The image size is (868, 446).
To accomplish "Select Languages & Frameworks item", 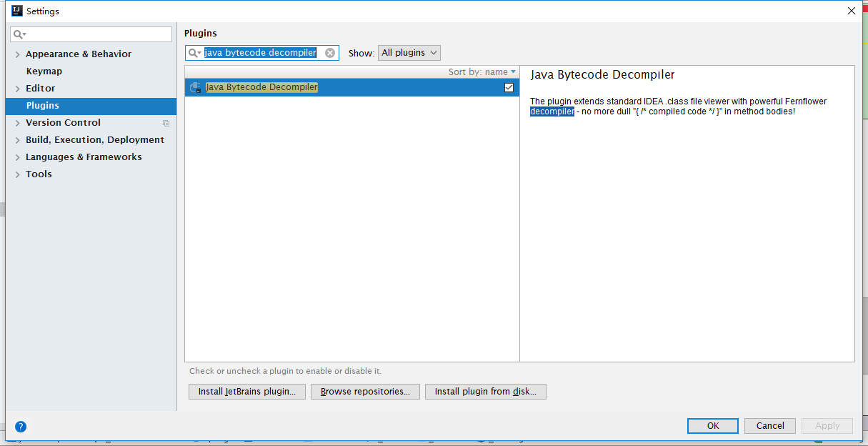I will pos(84,157).
